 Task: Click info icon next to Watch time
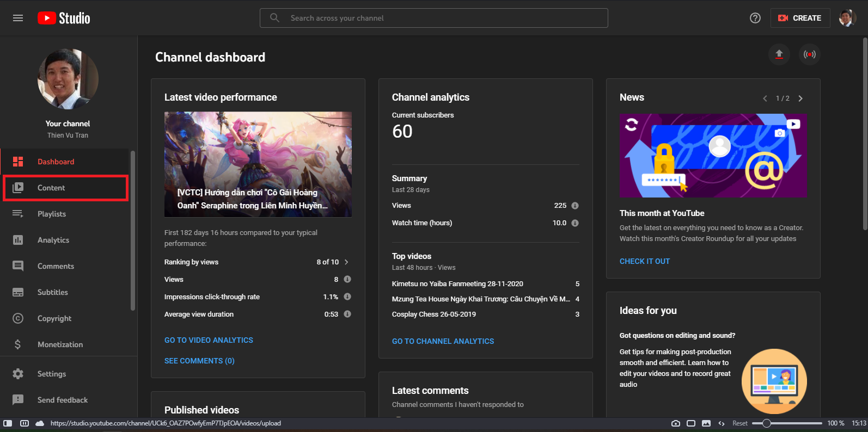575,223
